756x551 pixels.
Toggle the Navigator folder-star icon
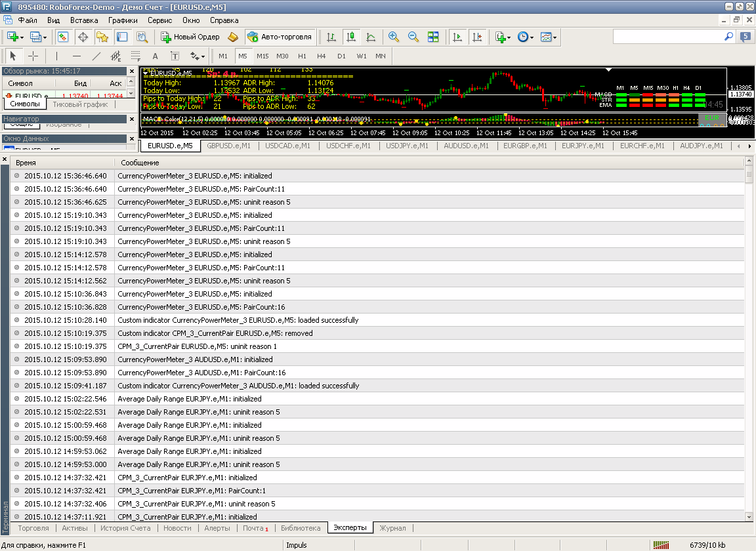pyautogui.click(x=102, y=37)
